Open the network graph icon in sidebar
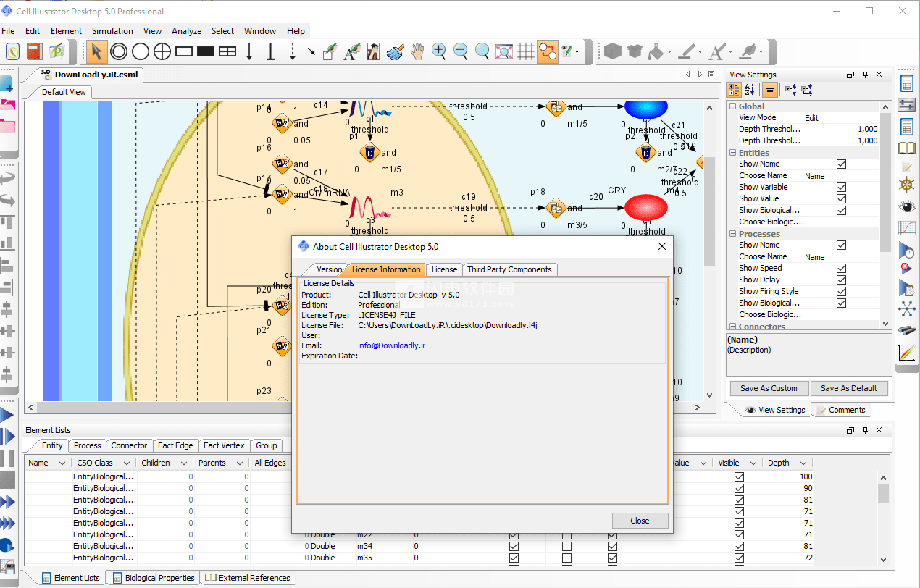Viewport: 920px width, 588px height. [907, 309]
